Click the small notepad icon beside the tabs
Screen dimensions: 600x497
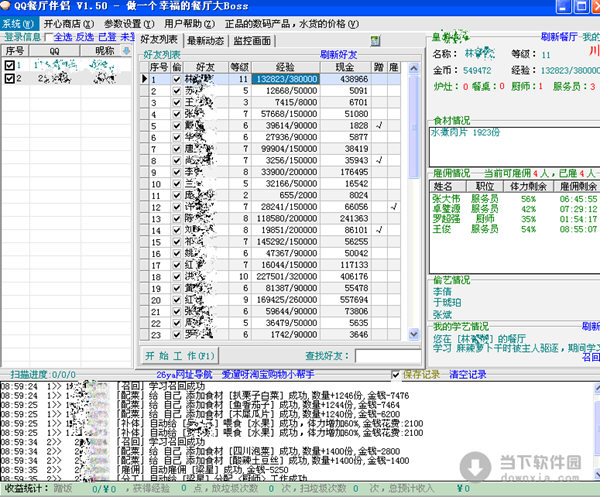[375, 41]
